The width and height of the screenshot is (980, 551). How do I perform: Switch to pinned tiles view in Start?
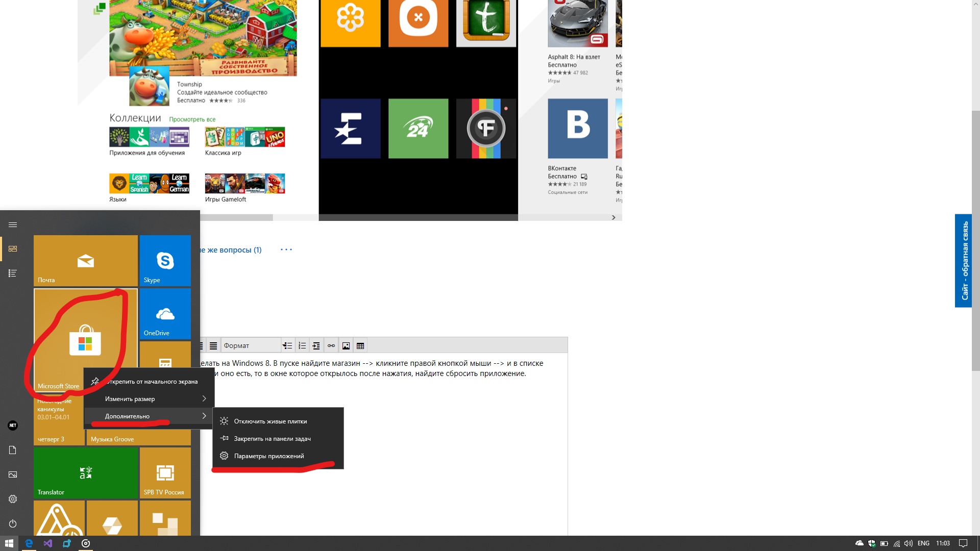pyautogui.click(x=13, y=248)
